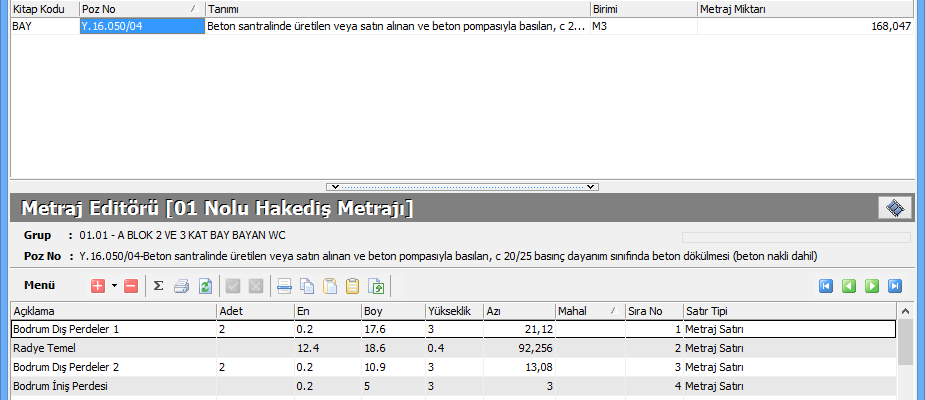The height and width of the screenshot is (400, 925).
Task: Click the copy pages icon
Action: click(x=307, y=286)
